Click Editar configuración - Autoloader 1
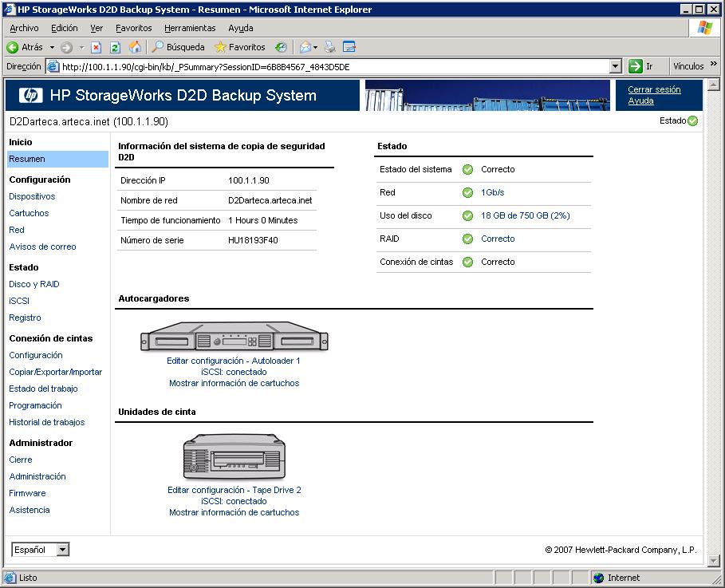 (234, 361)
